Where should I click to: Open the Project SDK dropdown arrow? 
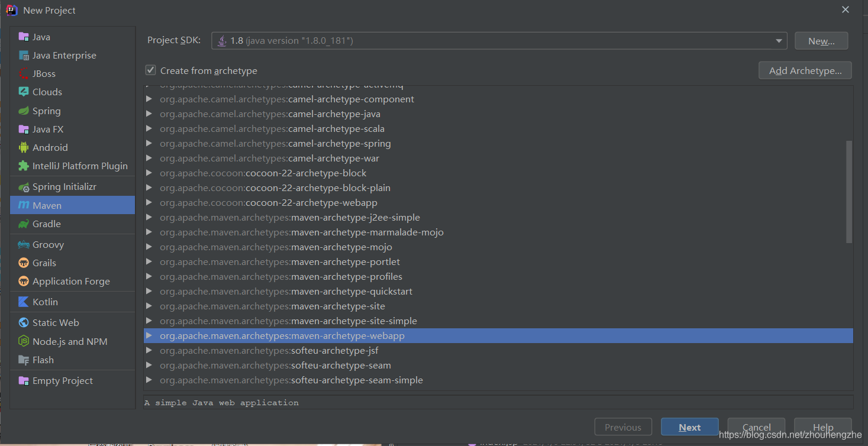click(x=779, y=41)
